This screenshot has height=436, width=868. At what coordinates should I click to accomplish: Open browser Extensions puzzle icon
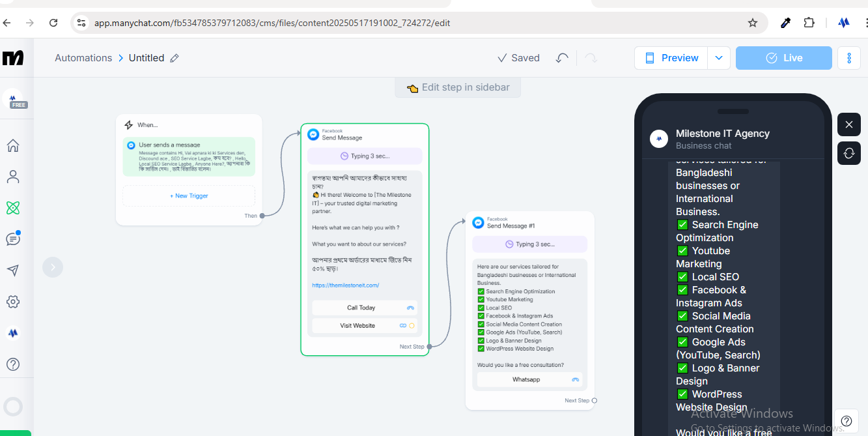click(x=809, y=23)
